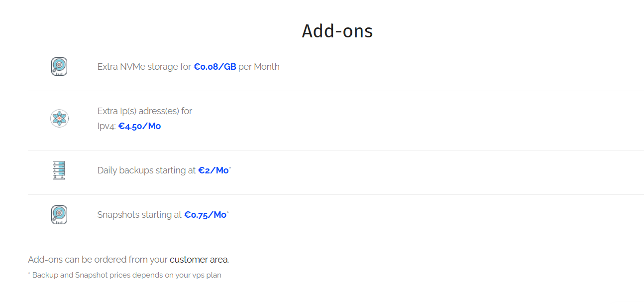
Task: Click the atom icon for extra IP addresses
Action: point(59,119)
